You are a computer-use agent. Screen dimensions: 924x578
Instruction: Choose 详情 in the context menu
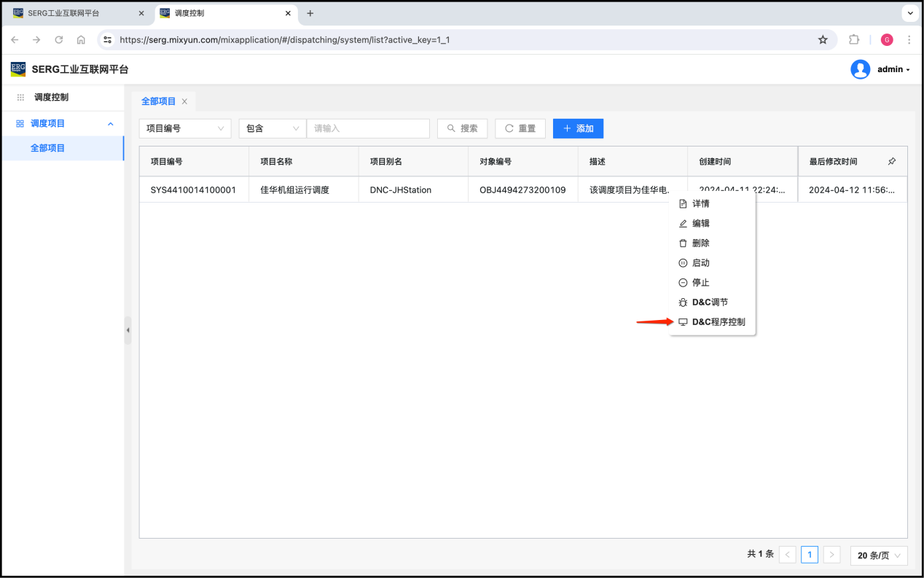(x=700, y=204)
